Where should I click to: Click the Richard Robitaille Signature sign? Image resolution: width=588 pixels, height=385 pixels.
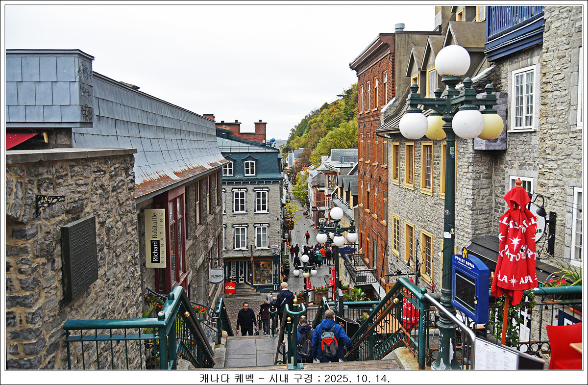point(155,238)
